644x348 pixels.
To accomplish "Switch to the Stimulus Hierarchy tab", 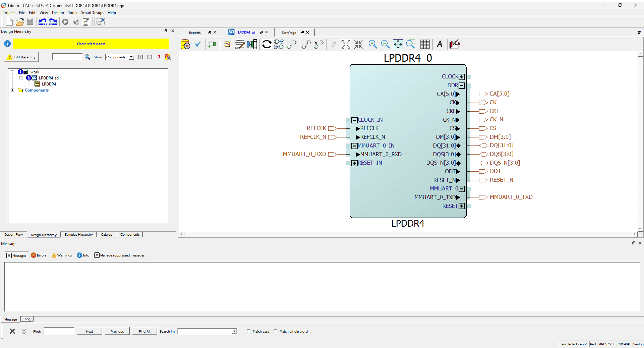I will 78,235.
